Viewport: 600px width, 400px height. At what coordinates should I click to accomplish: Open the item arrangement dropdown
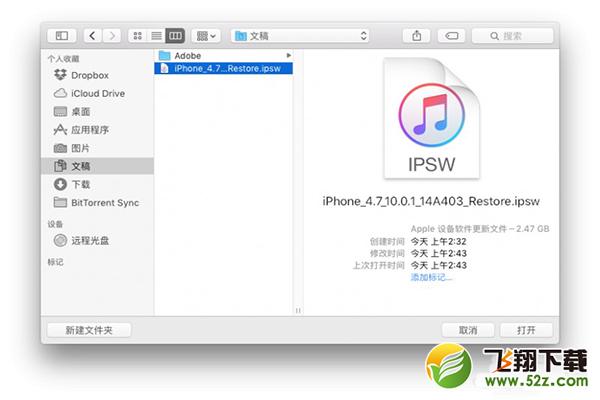coord(206,36)
